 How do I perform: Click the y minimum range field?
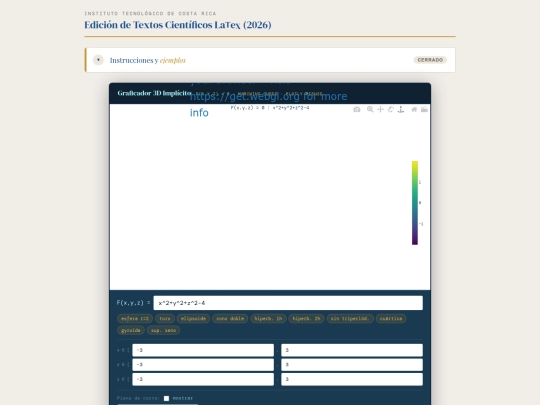(x=203, y=364)
